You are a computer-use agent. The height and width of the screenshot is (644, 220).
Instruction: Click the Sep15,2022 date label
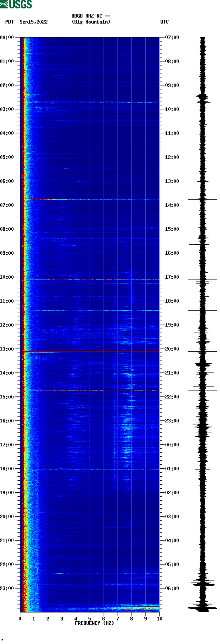(33, 22)
